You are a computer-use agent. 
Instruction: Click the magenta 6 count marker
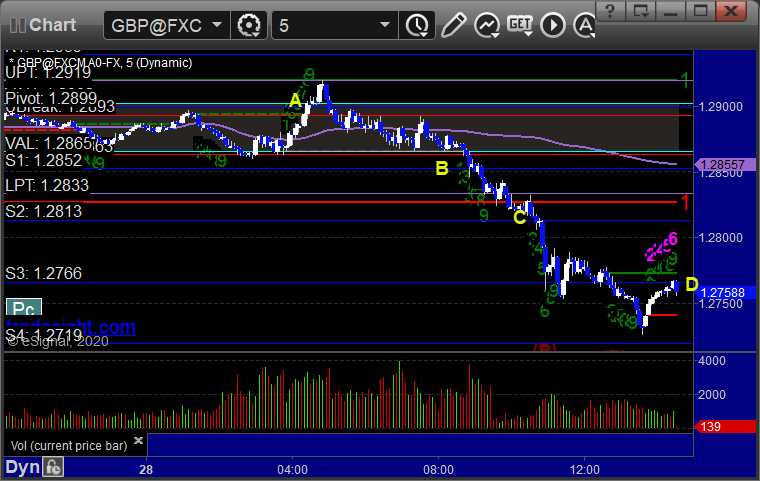pos(673,239)
